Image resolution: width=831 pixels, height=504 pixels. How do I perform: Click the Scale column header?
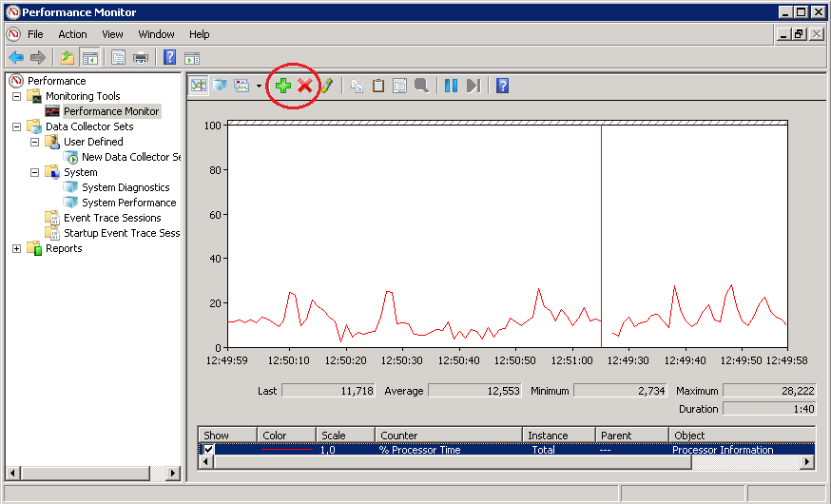pyautogui.click(x=345, y=436)
